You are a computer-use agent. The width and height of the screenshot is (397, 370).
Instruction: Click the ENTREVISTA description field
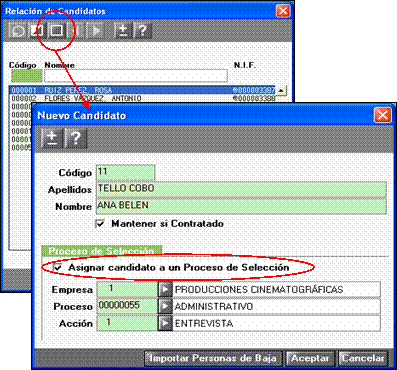276,323
